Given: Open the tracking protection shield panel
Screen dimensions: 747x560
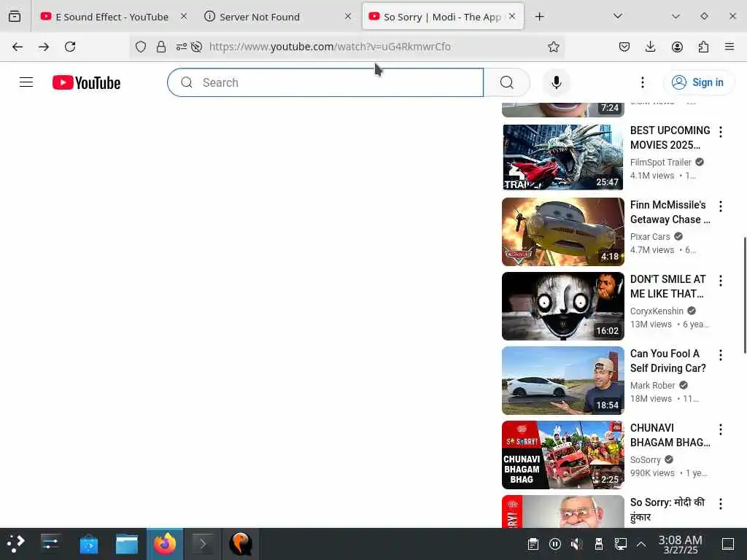Looking at the screenshot, I should [141, 47].
